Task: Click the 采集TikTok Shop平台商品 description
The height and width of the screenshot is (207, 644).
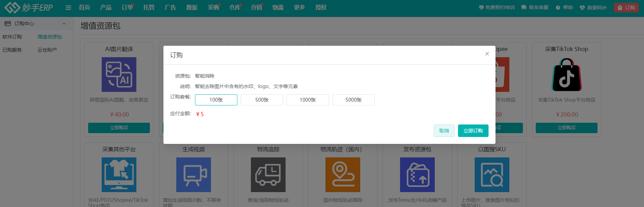Action: click(x=567, y=100)
